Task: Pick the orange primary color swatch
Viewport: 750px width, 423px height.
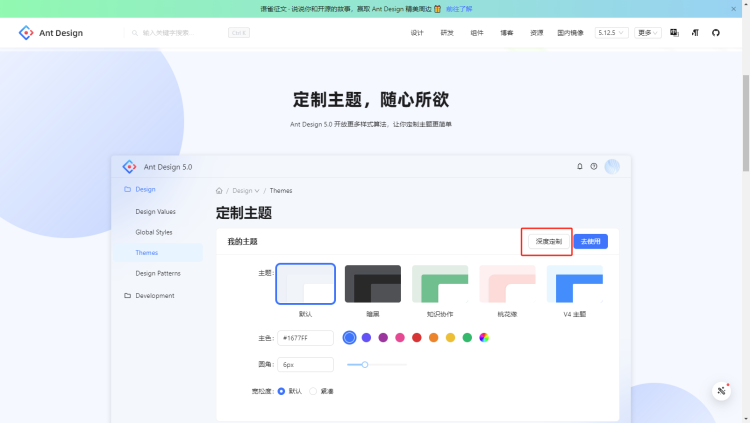Action: point(433,337)
